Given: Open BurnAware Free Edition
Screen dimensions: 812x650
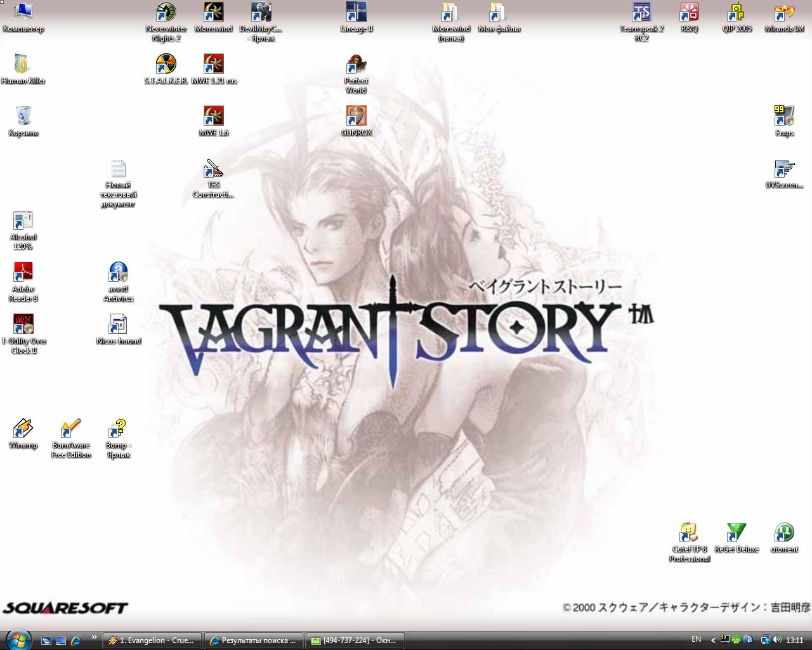Looking at the screenshot, I should 70,439.
